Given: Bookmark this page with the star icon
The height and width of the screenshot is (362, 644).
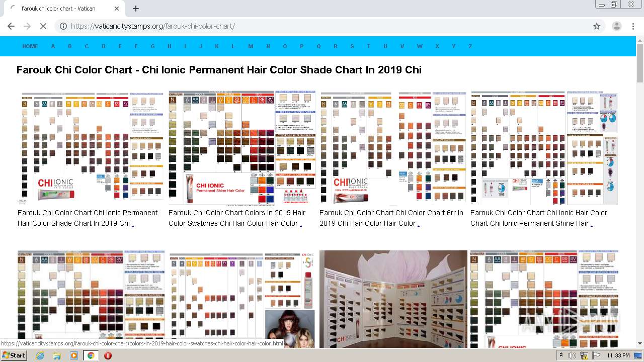Looking at the screenshot, I should click(x=597, y=26).
